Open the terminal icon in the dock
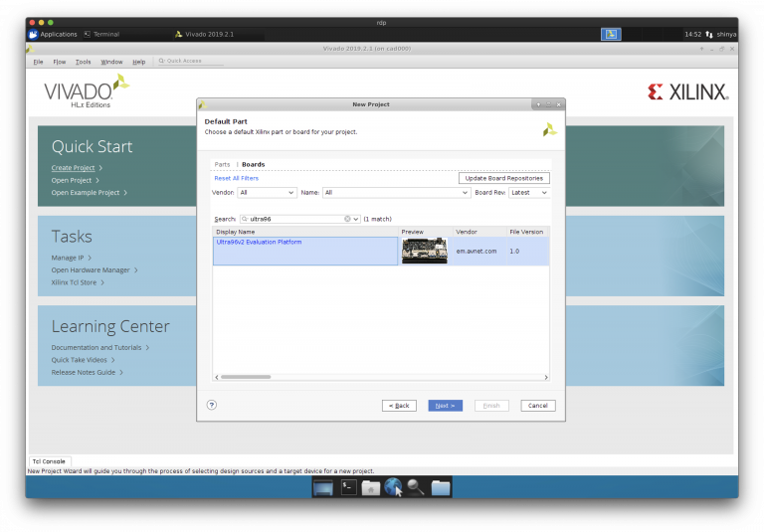The image size is (764, 532). tap(348, 487)
